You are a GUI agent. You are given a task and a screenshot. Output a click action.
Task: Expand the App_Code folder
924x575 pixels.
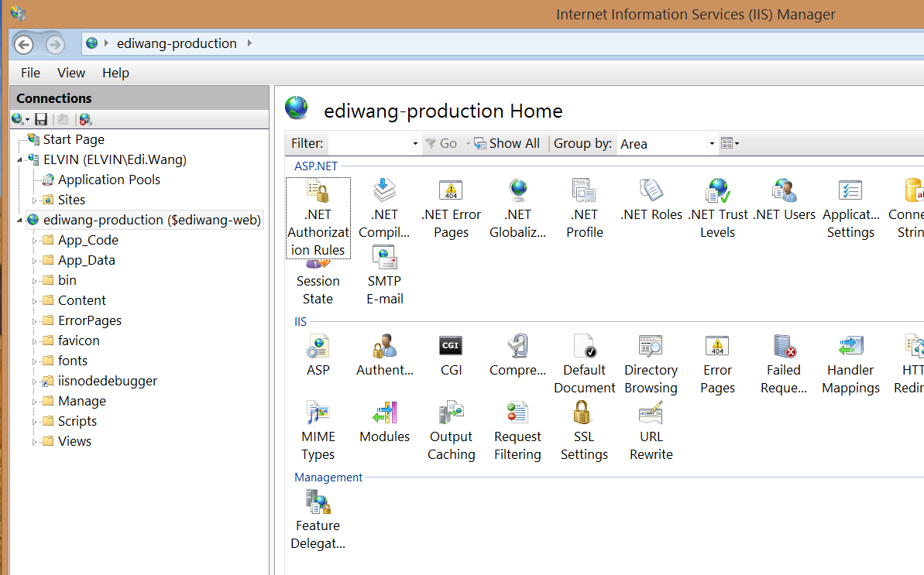(x=34, y=241)
